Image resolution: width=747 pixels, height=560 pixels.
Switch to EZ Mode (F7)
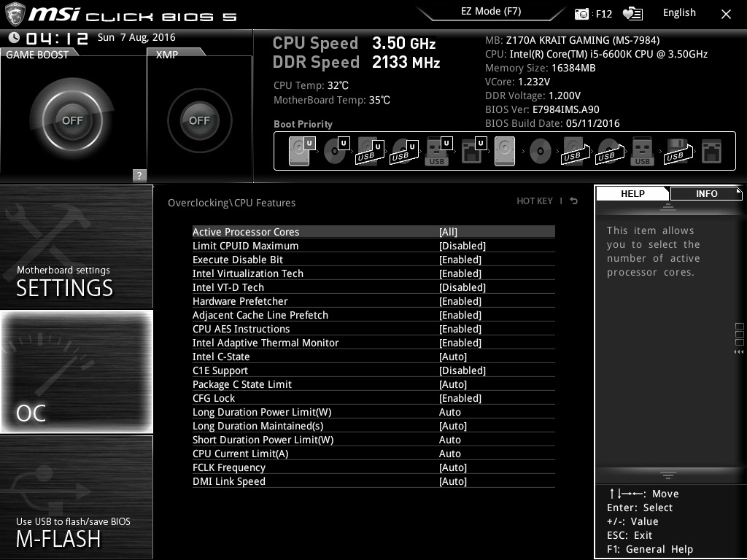(491, 12)
